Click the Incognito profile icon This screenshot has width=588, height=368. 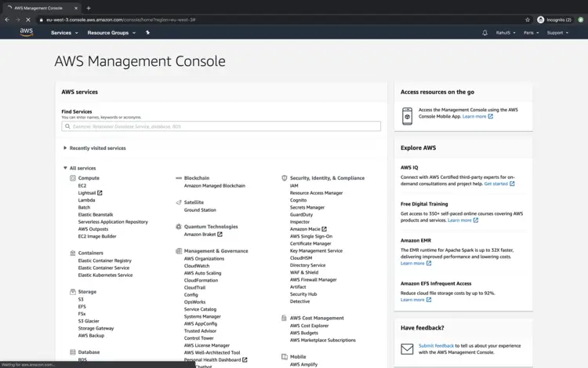click(540, 20)
